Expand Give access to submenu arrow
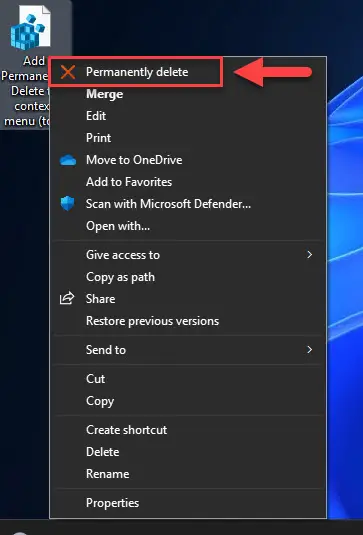363x535 pixels. 309,255
